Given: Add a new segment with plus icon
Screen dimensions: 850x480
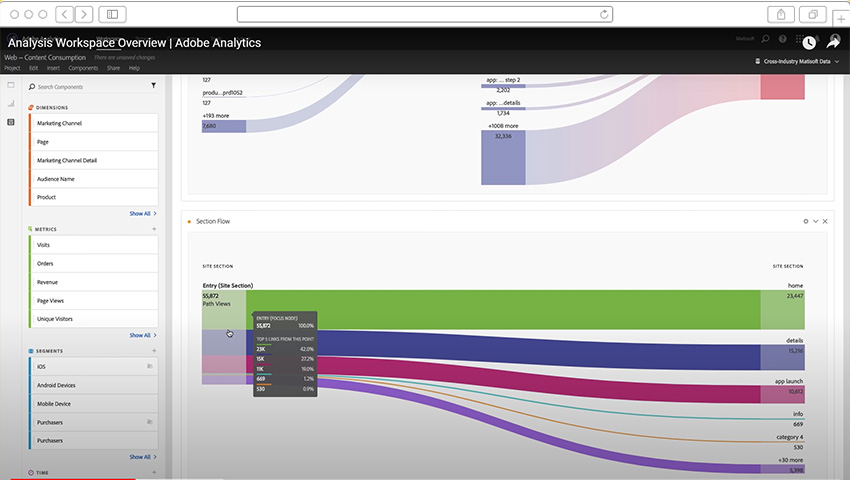Looking at the screenshot, I should click(x=154, y=351).
